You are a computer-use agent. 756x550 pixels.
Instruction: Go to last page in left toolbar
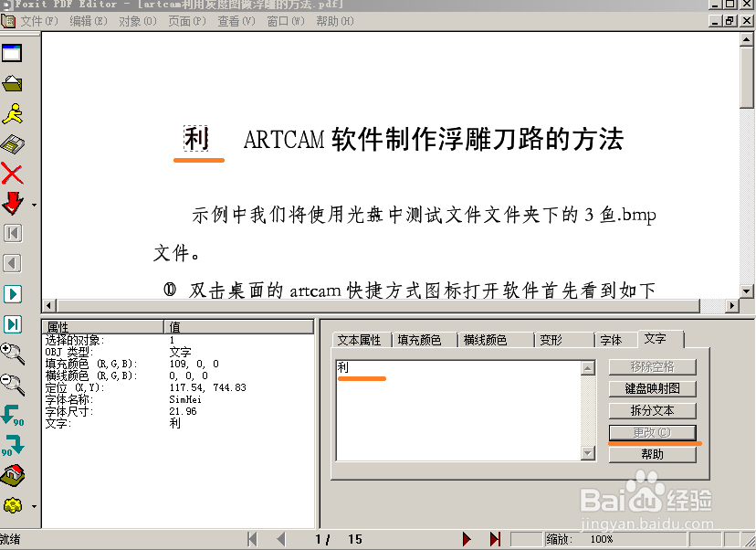pyautogui.click(x=13, y=323)
